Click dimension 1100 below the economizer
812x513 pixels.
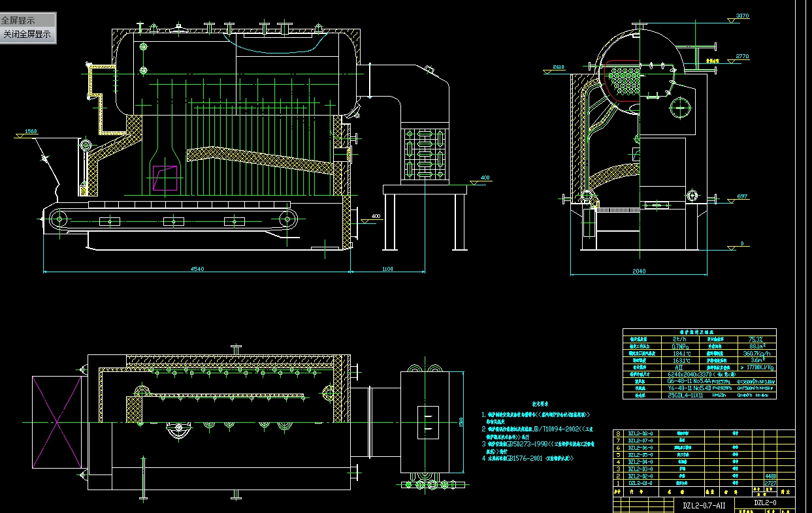click(387, 268)
